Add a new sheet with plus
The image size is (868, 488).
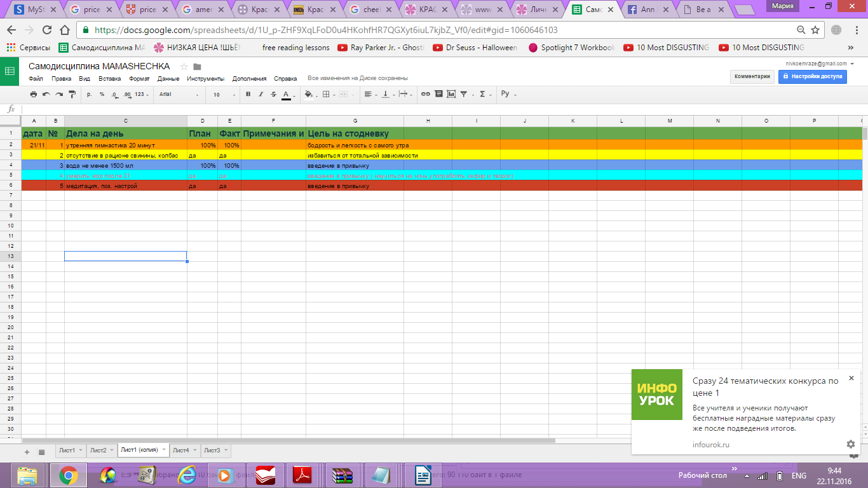(27, 452)
